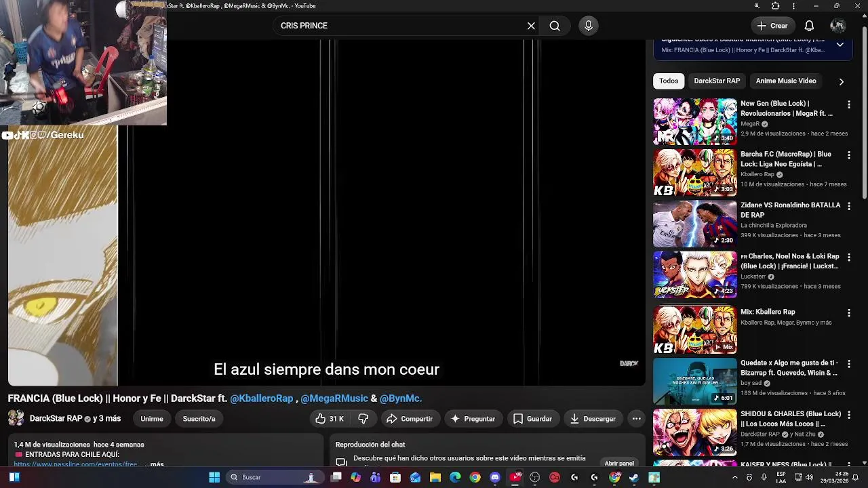Open the browser extensions puzzle icon
The height and width of the screenshot is (488, 868).
tap(776, 6)
